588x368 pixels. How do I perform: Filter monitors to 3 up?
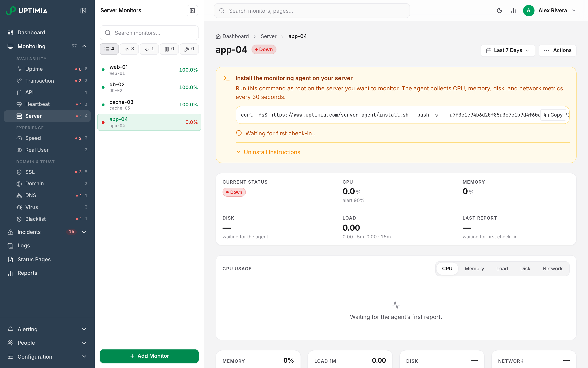(x=129, y=49)
